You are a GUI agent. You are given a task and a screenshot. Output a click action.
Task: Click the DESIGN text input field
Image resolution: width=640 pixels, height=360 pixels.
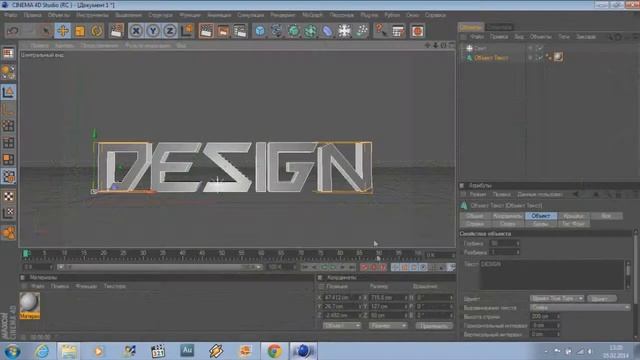(x=552, y=275)
